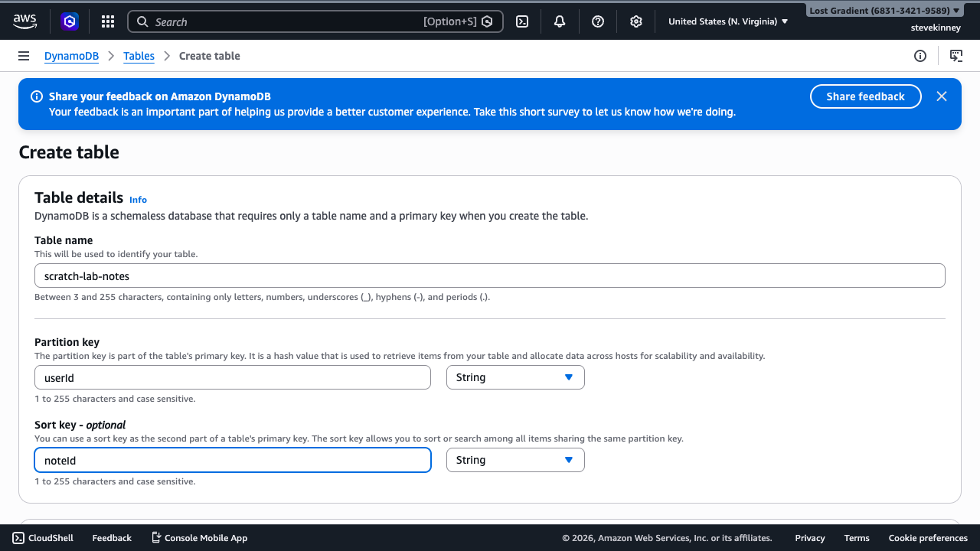Click the 'Partition key' label

coord(67,342)
